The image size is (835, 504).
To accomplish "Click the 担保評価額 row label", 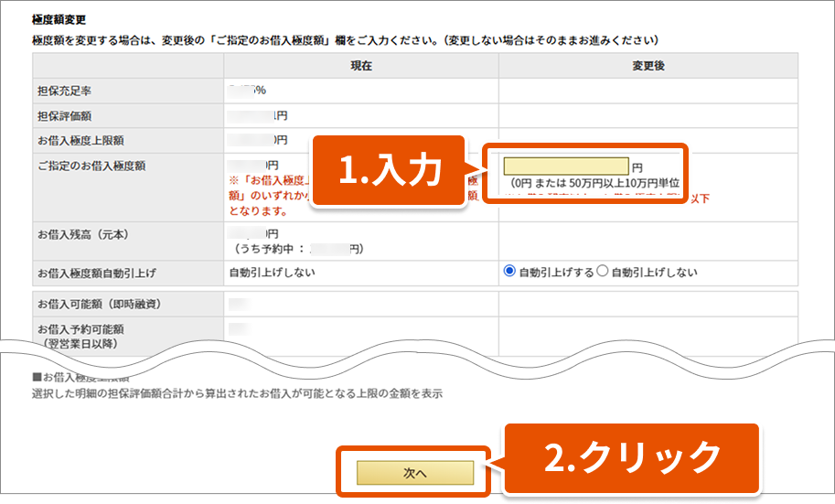I will [x=63, y=116].
